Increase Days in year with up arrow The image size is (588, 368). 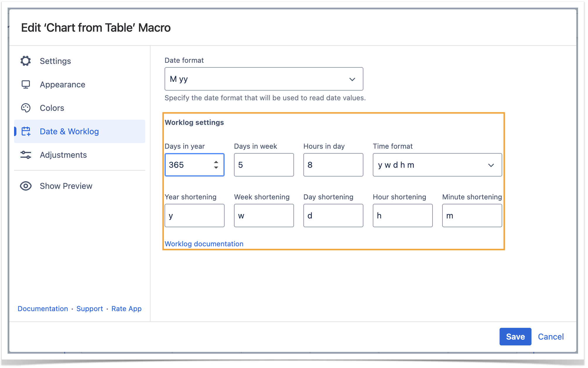(x=216, y=162)
